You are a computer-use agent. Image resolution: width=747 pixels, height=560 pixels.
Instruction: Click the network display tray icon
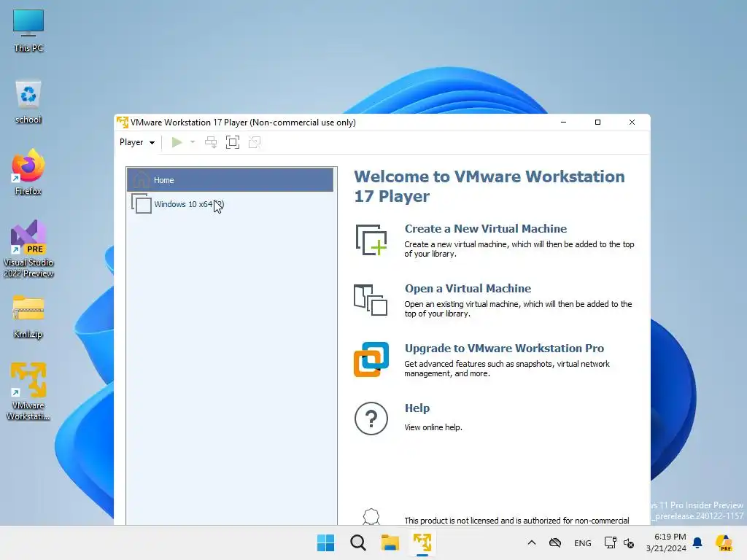point(611,542)
